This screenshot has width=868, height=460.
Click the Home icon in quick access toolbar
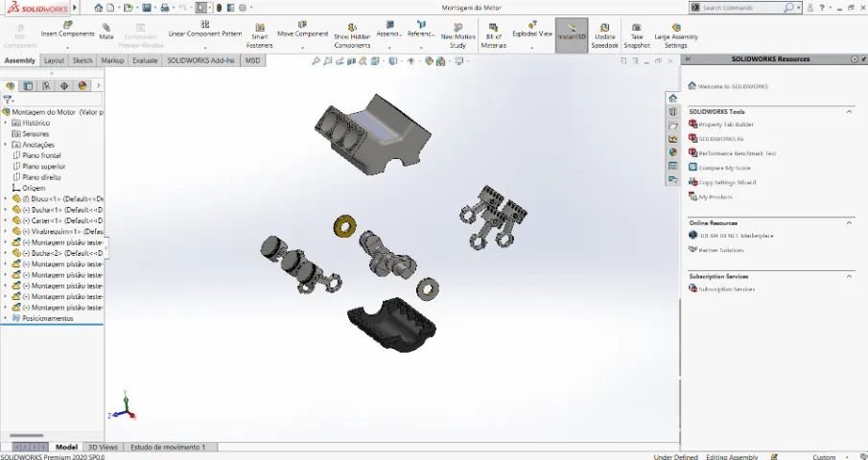[x=99, y=8]
